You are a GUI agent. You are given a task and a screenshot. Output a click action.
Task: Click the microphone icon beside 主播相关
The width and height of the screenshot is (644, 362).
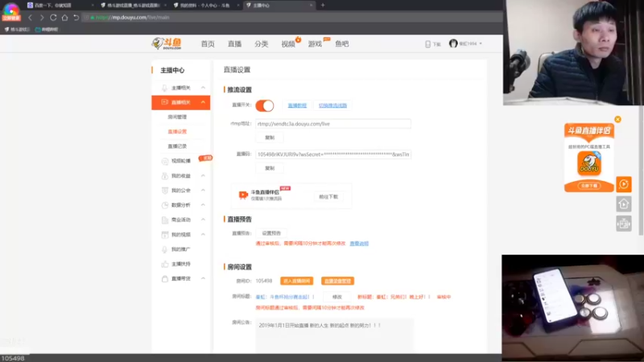click(x=164, y=88)
